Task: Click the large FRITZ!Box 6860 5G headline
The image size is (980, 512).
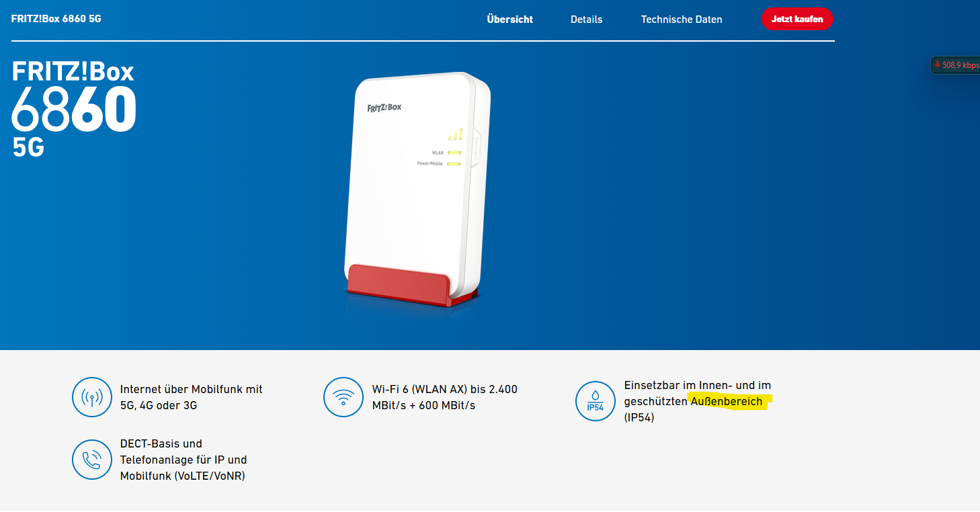Action: [x=74, y=110]
